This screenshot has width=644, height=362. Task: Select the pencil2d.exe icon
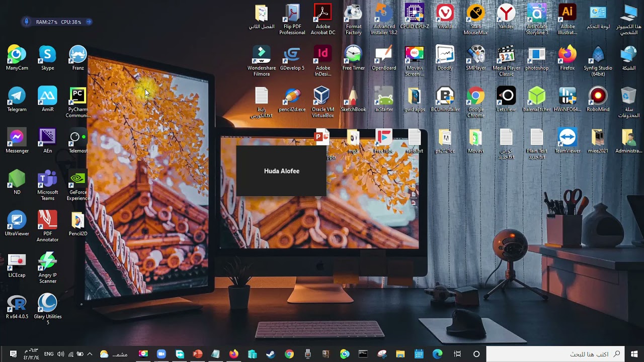(x=292, y=99)
